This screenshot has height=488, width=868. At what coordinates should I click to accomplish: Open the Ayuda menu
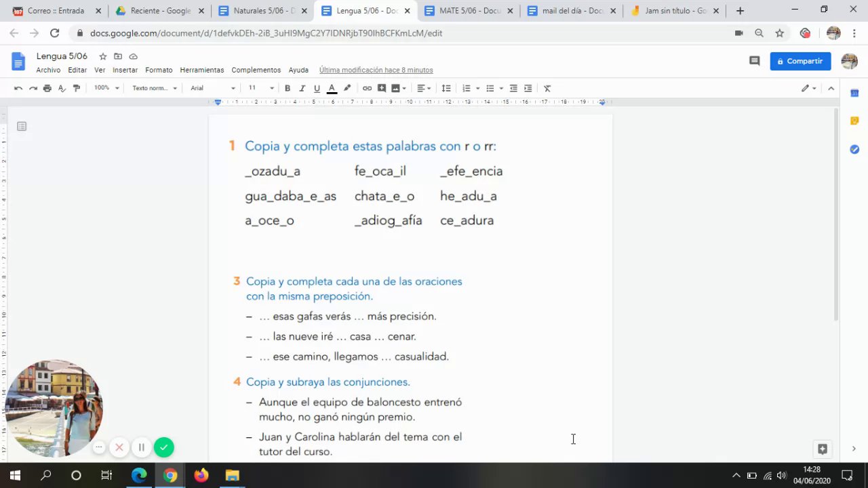298,70
